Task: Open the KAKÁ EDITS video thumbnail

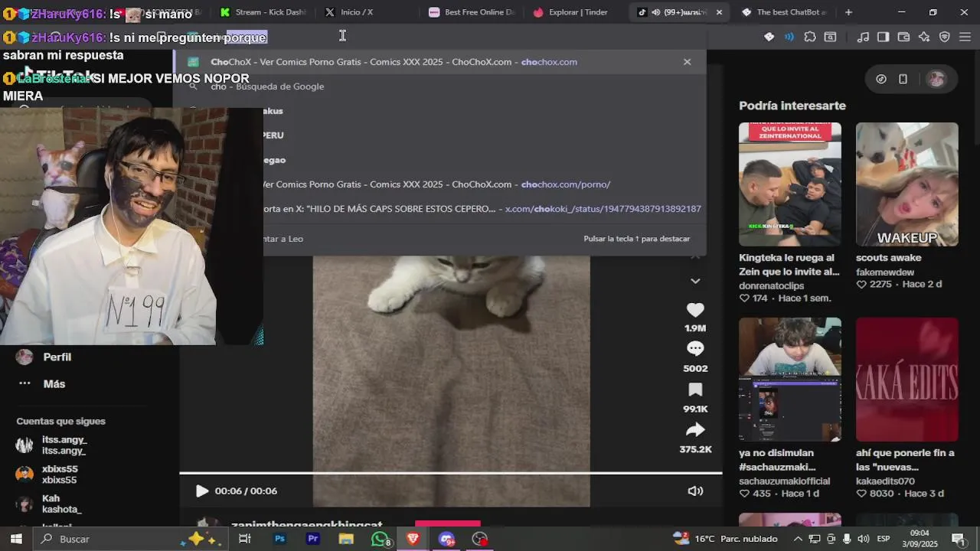Action: pyautogui.click(x=906, y=380)
